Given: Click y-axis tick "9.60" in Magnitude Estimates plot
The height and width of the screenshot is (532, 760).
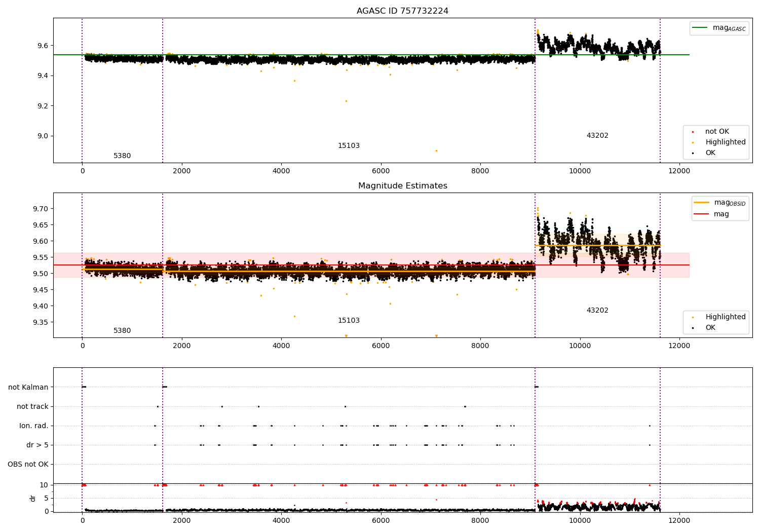Looking at the screenshot, I should point(41,241).
